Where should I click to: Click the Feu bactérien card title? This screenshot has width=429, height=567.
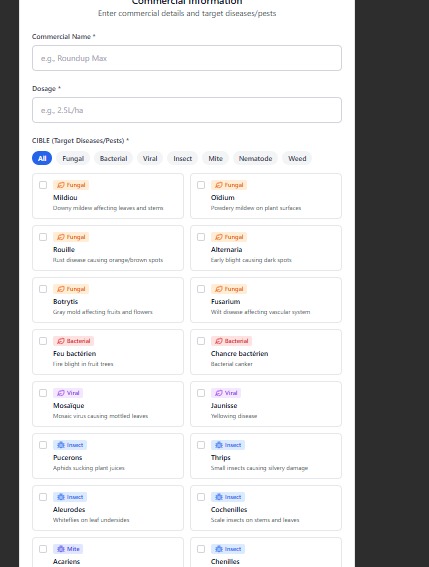pos(75,354)
